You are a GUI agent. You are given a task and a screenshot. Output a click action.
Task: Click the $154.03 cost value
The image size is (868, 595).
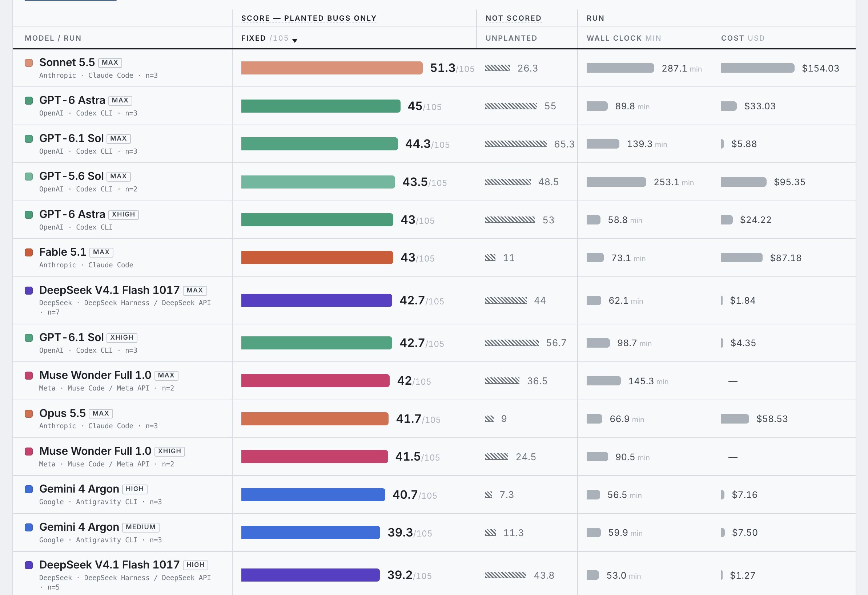pos(820,68)
